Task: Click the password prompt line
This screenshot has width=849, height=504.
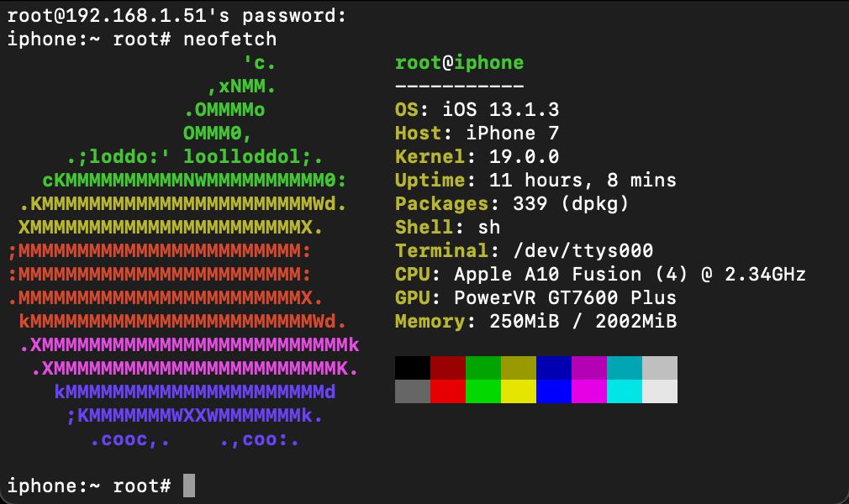Action: pyautogui.click(x=177, y=16)
